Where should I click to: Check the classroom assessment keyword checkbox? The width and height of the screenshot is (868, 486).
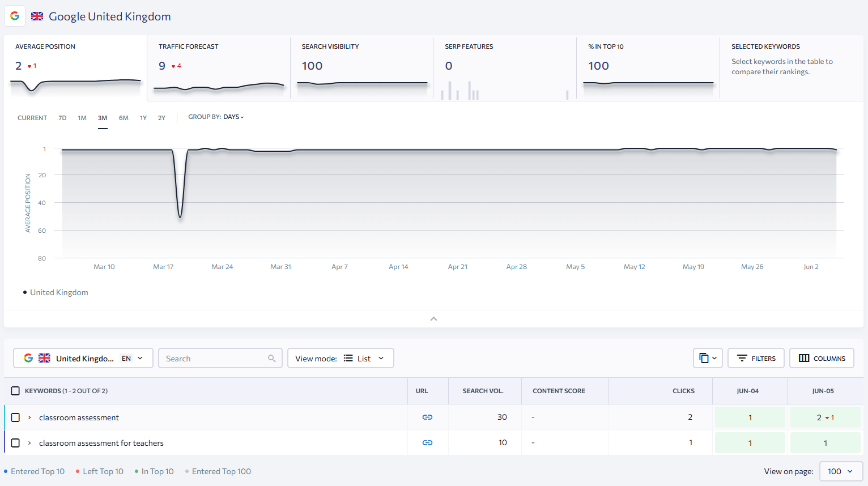[15, 417]
